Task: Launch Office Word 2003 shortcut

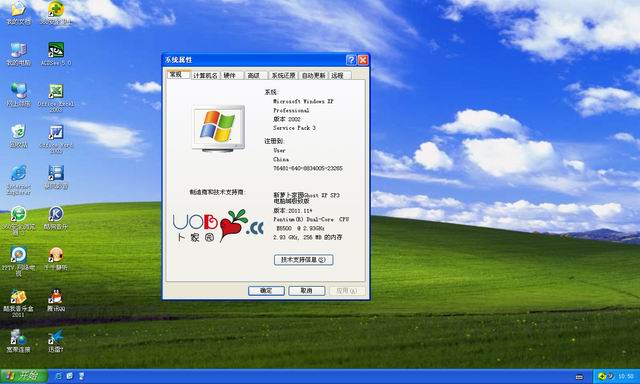Action: (x=56, y=139)
